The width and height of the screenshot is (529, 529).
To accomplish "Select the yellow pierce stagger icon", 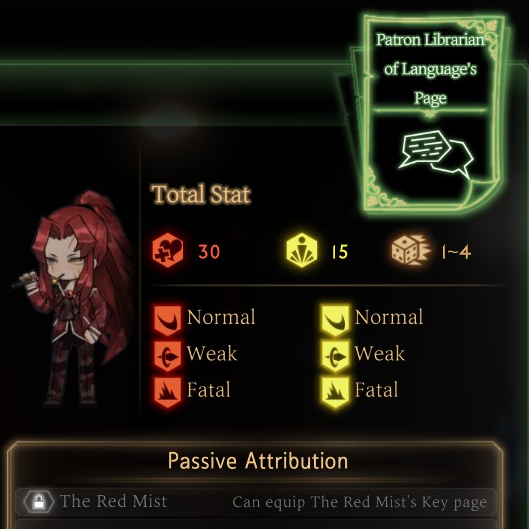I will [335, 356].
